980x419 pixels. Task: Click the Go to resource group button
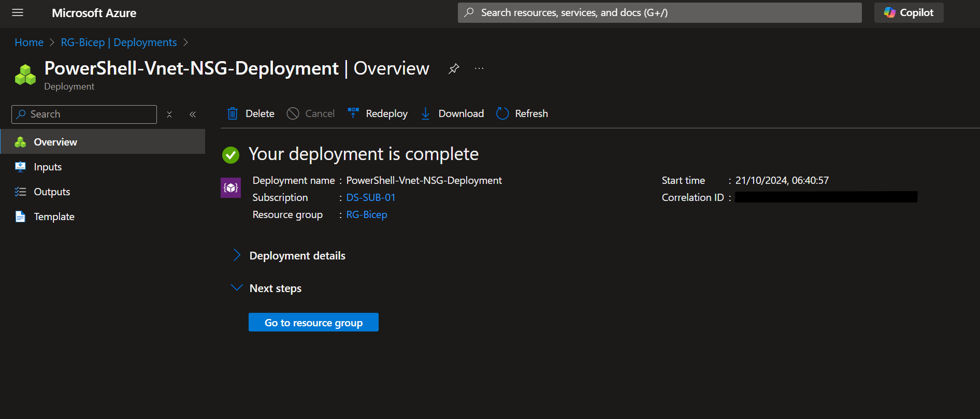[313, 322]
